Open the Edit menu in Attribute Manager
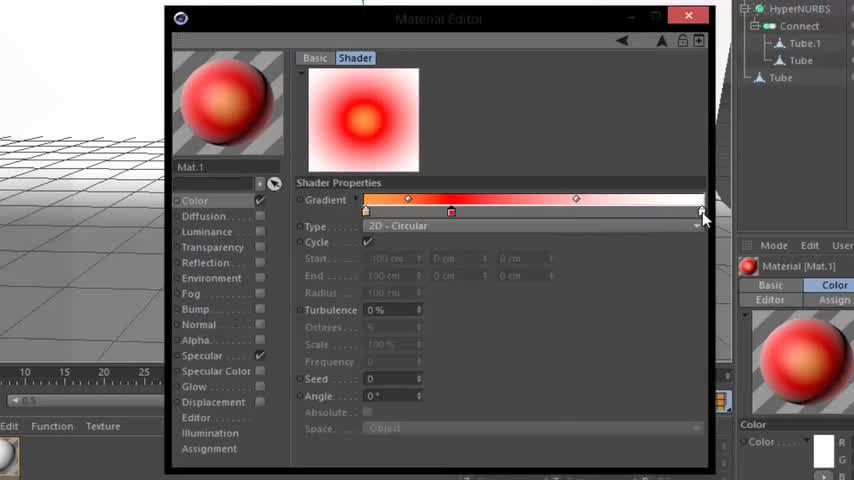 pos(810,246)
